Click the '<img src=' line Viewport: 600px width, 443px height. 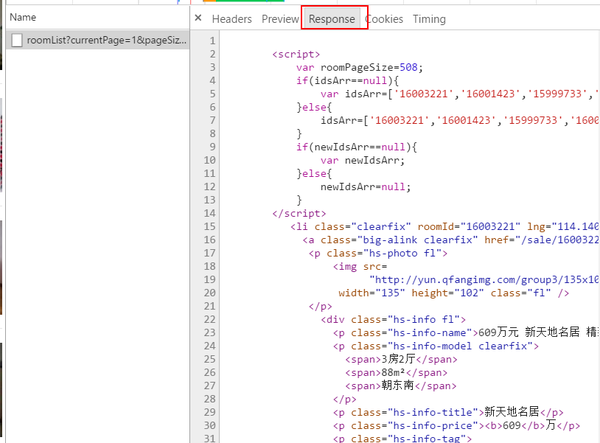[x=360, y=266]
